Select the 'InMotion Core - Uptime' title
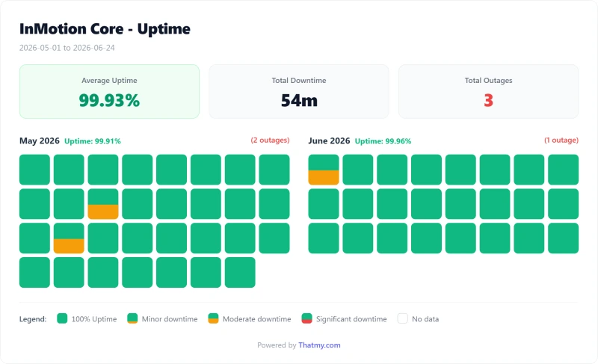This screenshot has height=364, width=598. click(105, 29)
